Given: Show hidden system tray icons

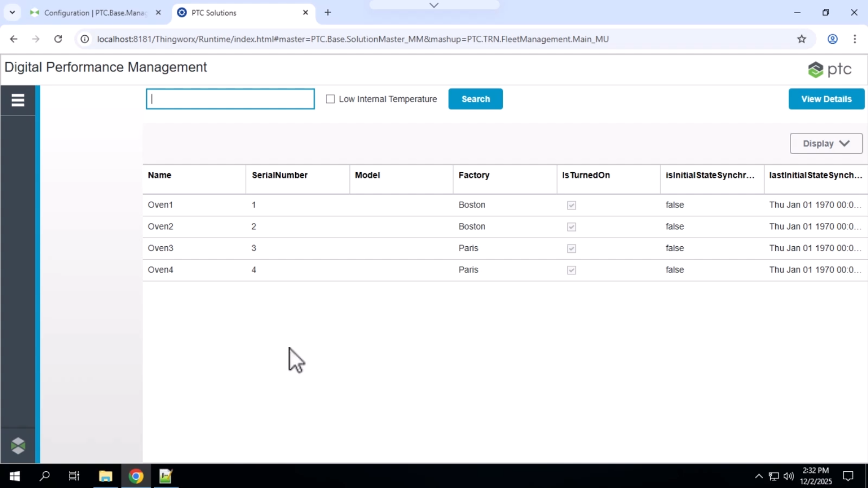Looking at the screenshot, I should coord(759,476).
